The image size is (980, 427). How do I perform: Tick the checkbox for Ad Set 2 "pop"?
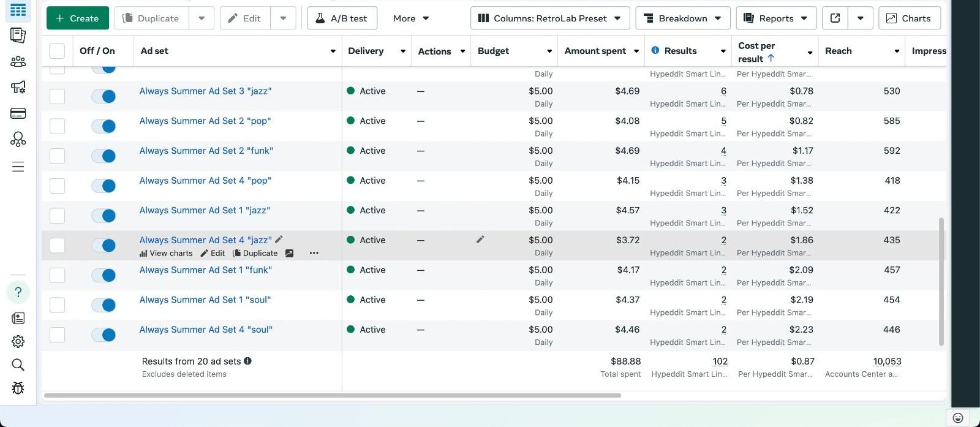pos(57,126)
